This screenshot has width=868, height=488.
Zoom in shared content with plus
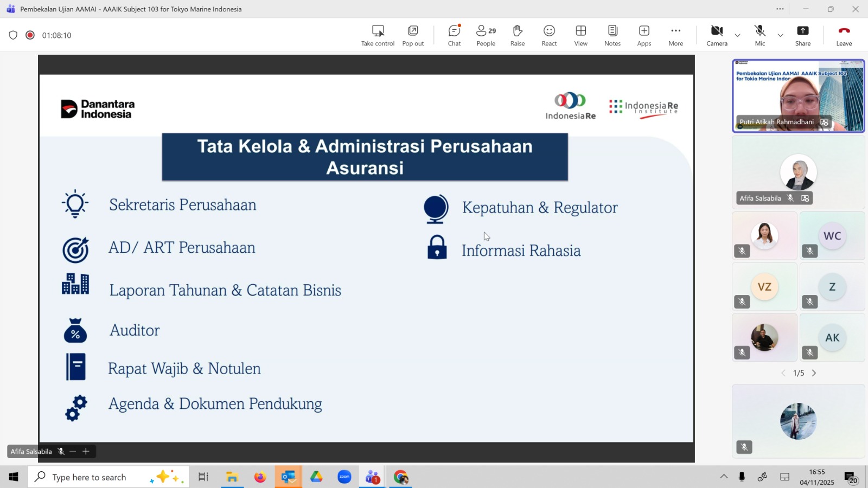point(86,451)
